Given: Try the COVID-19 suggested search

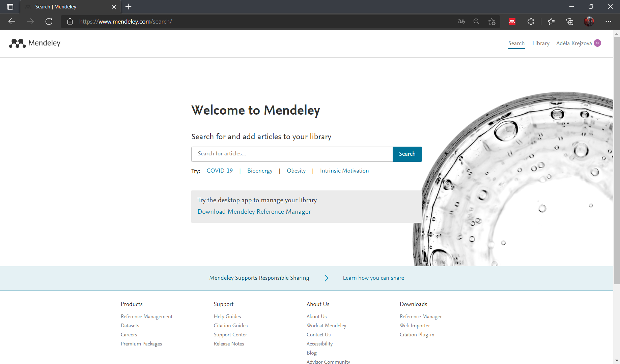Looking at the screenshot, I should (220, 171).
